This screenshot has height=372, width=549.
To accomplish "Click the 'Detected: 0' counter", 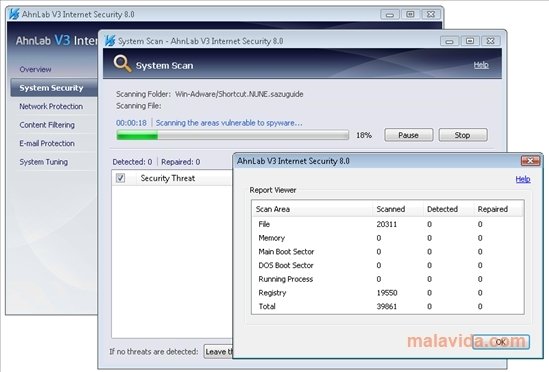I will click(132, 162).
